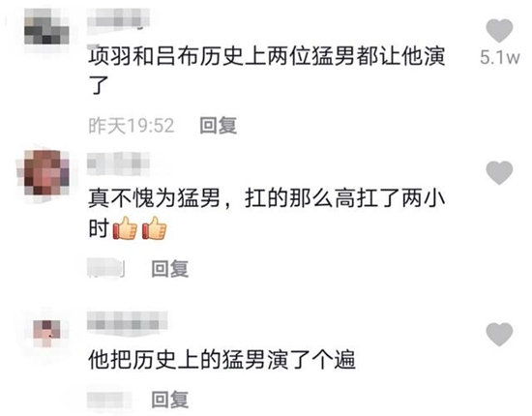Open the second commenter's username
This screenshot has width=532, height=416.
click(x=118, y=163)
